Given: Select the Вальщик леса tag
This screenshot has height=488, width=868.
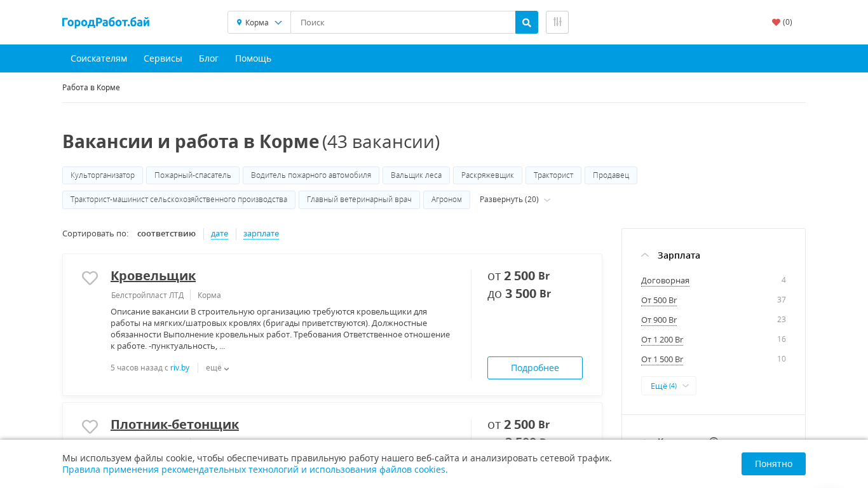Looking at the screenshot, I should click(416, 175).
